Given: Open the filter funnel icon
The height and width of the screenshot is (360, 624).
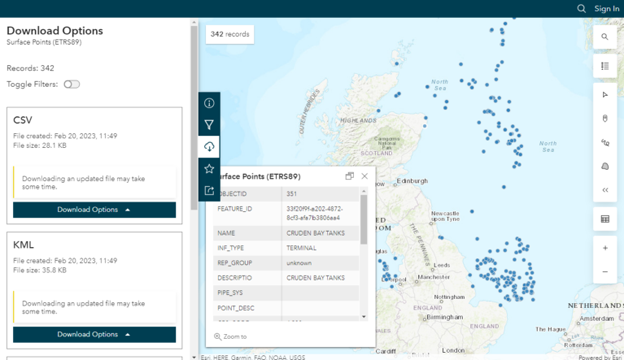Looking at the screenshot, I should pos(209,125).
